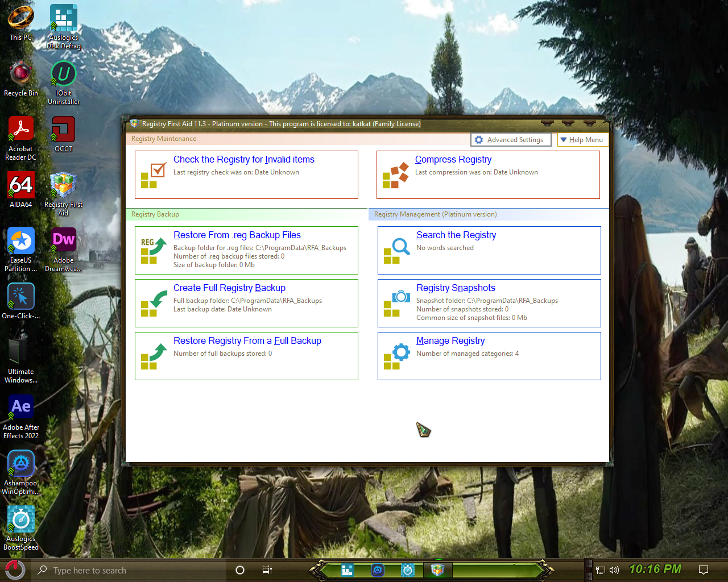The width and height of the screenshot is (728, 582).
Task: Open the Manage Registry link
Action: tap(450, 341)
